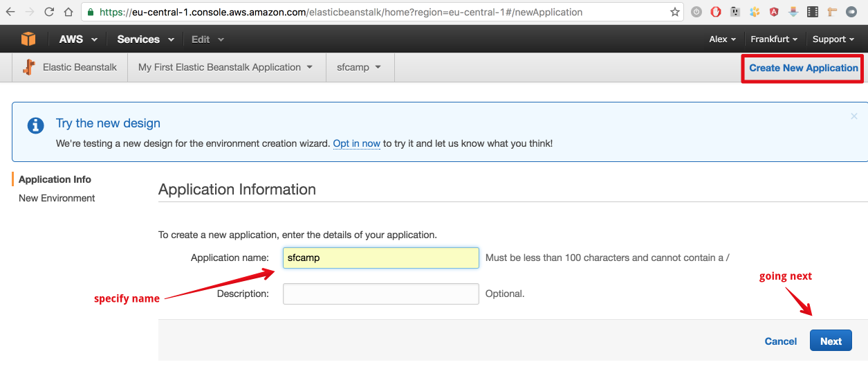The height and width of the screenshot is (387, 868).
Task: Focus the Application name field
Action: point(380,258)
